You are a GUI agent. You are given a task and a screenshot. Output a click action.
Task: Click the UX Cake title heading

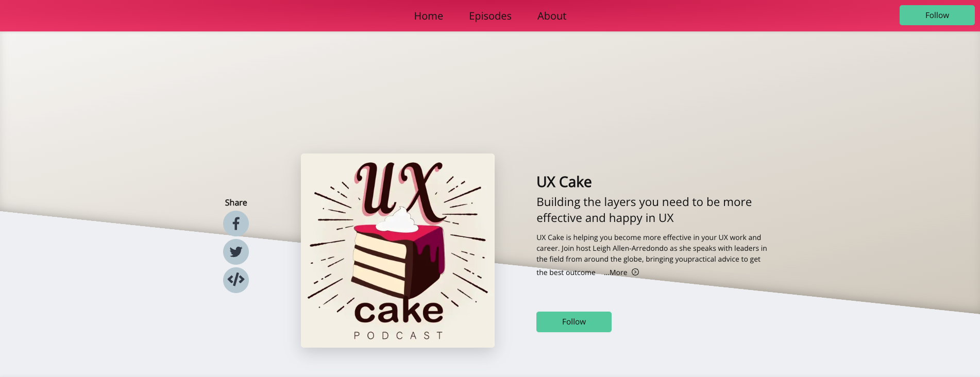click(564, 182)
